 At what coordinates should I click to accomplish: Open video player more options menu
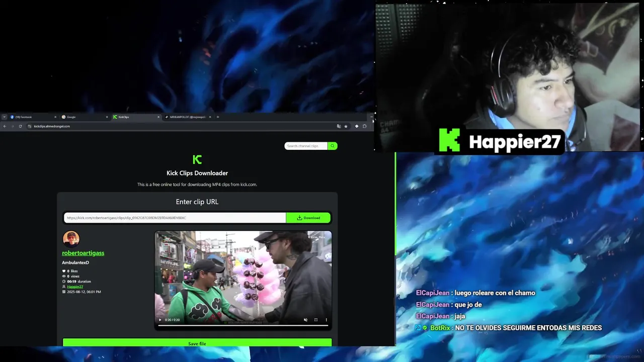click(326, 320)
